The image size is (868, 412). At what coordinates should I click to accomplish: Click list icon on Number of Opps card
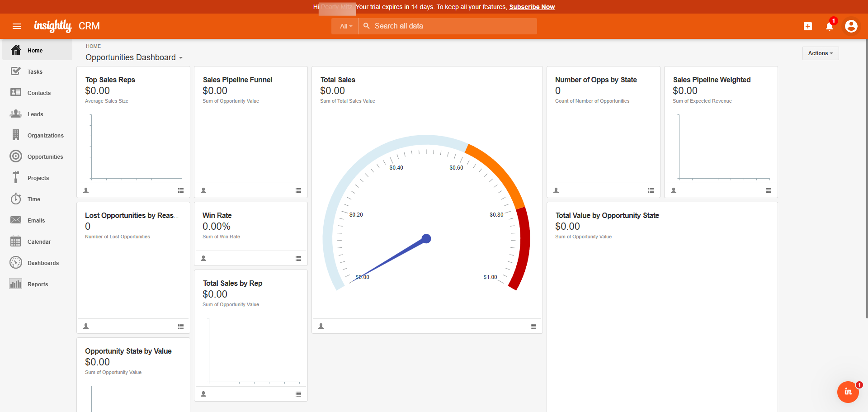coord(651,191)
